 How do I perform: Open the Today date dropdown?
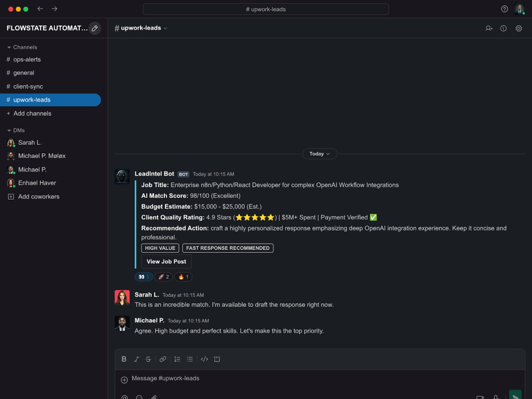point(320,154)
